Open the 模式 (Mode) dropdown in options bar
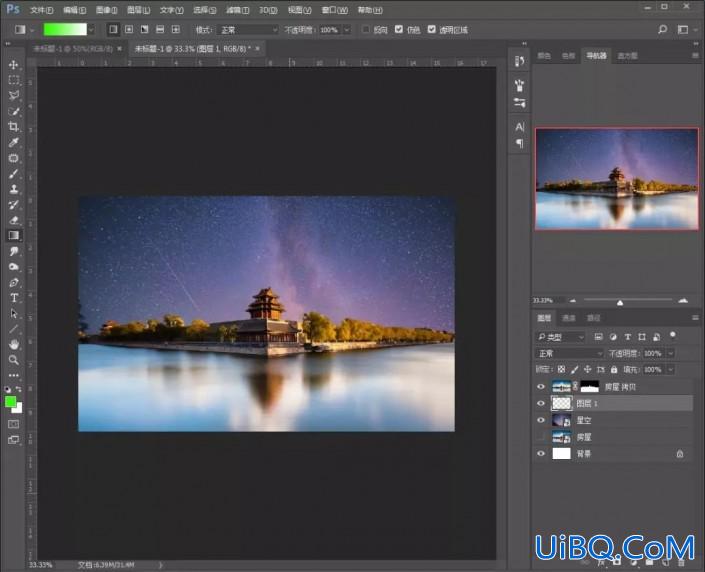This screenshot has width=705, height=572. [x=248, y=30]
